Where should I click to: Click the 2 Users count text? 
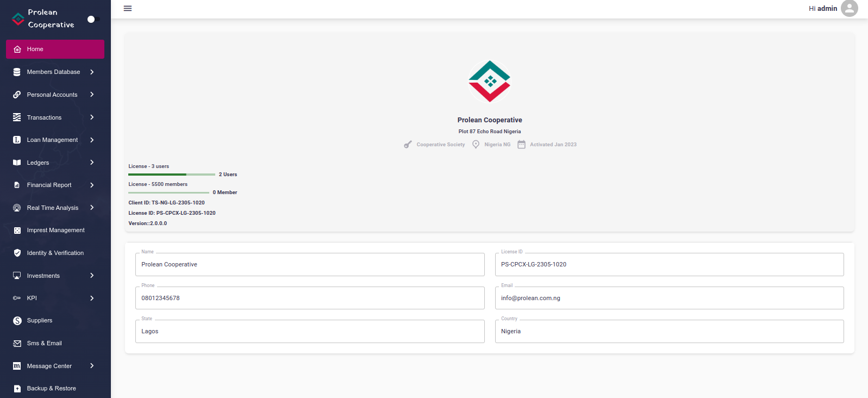pos(228,175)
